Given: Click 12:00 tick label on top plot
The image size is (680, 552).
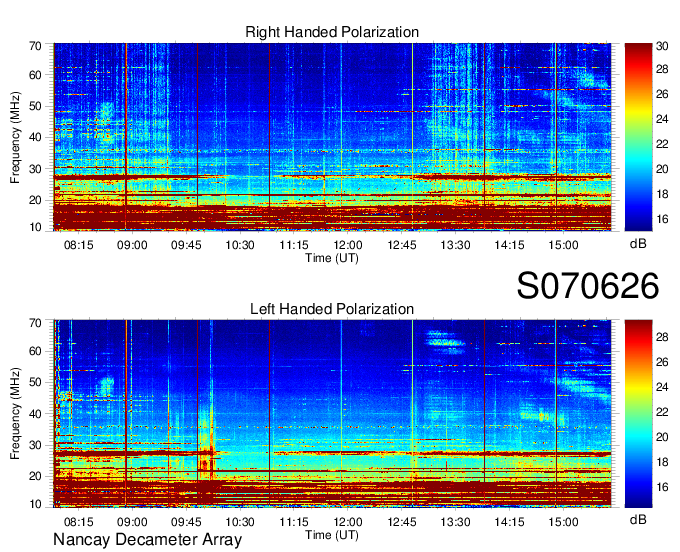Looking at the screenshot, I should point(348,245).
